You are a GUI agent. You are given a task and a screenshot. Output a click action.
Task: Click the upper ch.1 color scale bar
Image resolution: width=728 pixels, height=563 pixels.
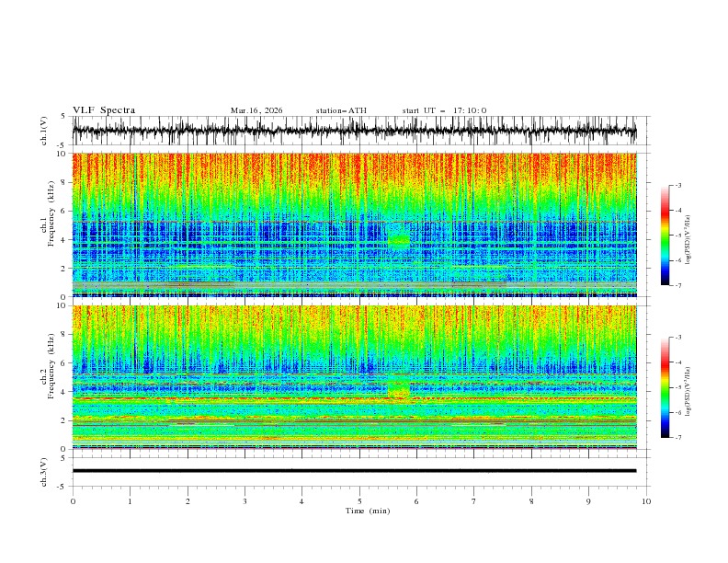[x=665, y=236]
